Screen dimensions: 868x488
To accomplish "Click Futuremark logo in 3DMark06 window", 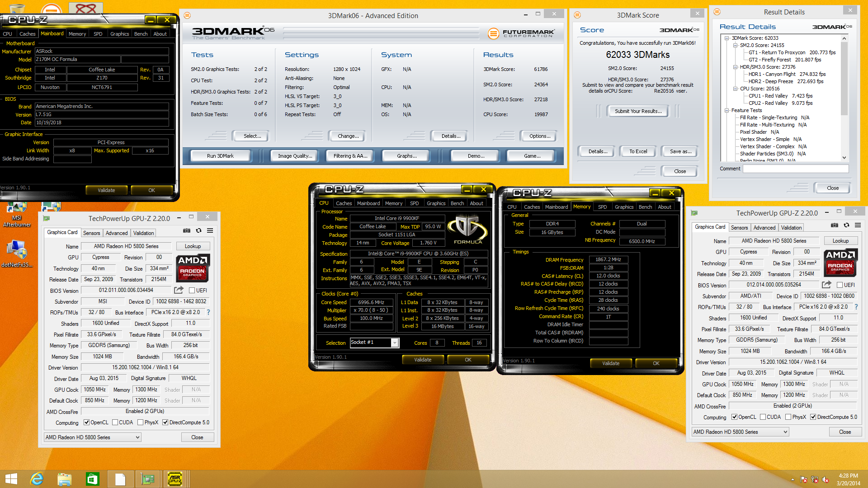I will pyautogui.click(x=521, y=33).
